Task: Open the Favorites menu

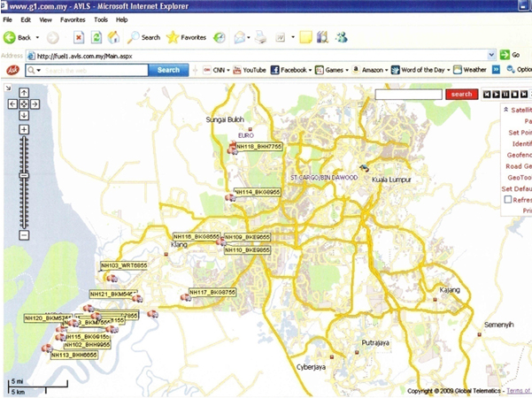Action: 73,19
